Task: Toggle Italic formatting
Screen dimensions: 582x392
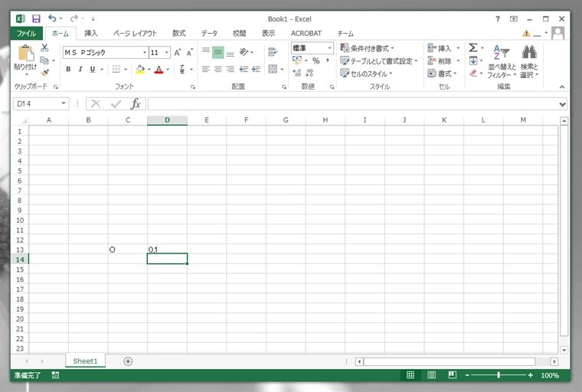Action: [x=80, y=69]
